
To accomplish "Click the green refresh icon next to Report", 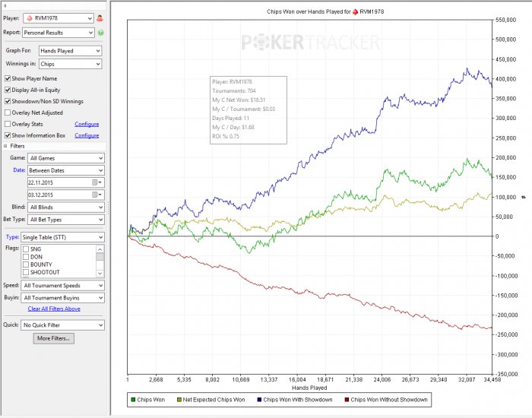I will [100, 33].
